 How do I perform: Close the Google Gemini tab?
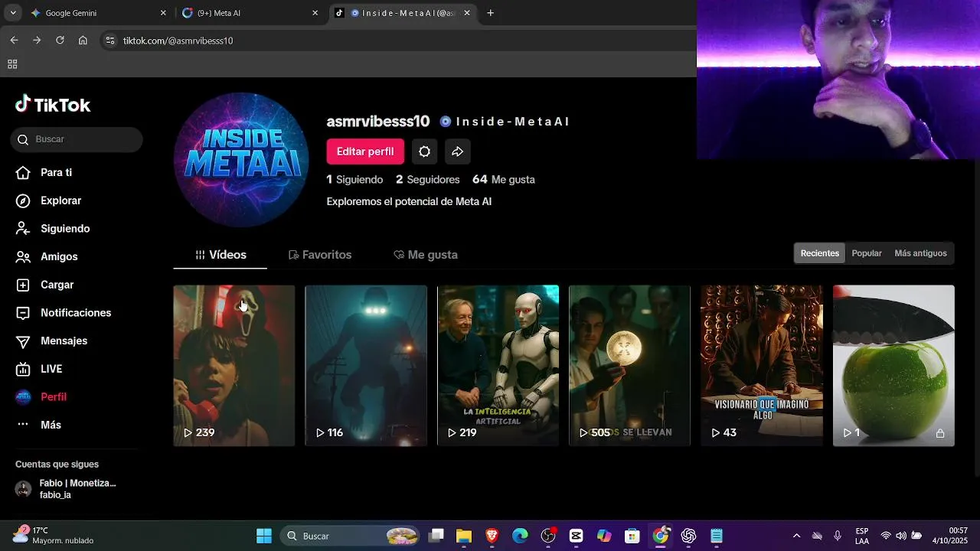tap(163, 13)
